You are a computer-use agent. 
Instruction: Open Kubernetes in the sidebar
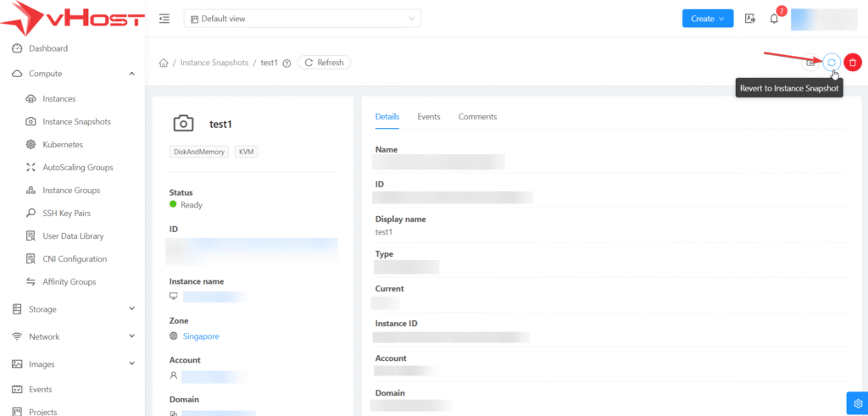pos(63,145)
